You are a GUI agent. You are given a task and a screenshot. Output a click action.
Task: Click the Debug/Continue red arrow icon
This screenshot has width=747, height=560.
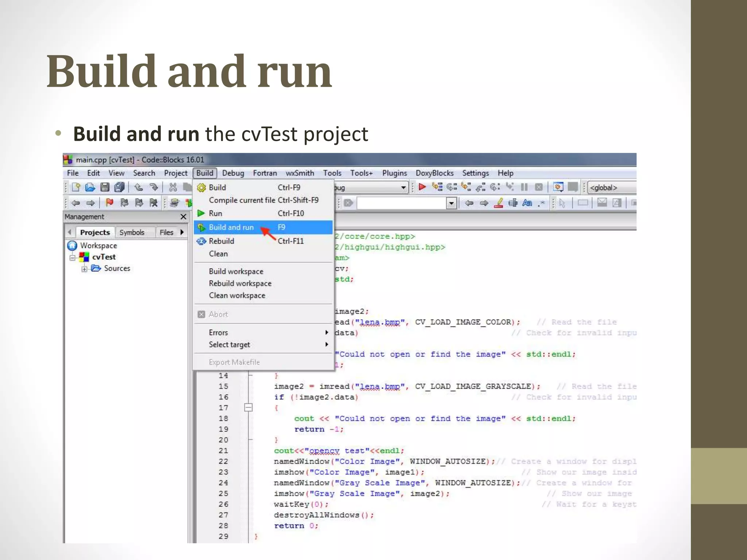coord(422,187)
